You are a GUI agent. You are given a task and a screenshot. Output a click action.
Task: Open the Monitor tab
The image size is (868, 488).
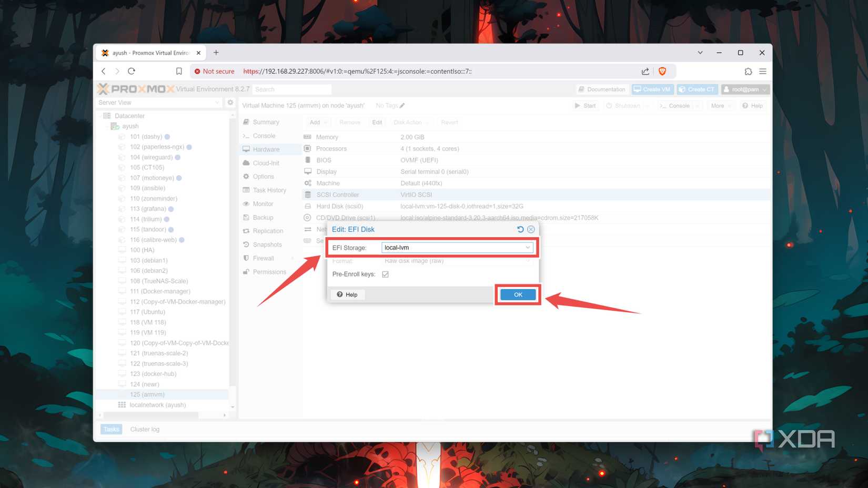pyautogui.click(x=263, y=204)
